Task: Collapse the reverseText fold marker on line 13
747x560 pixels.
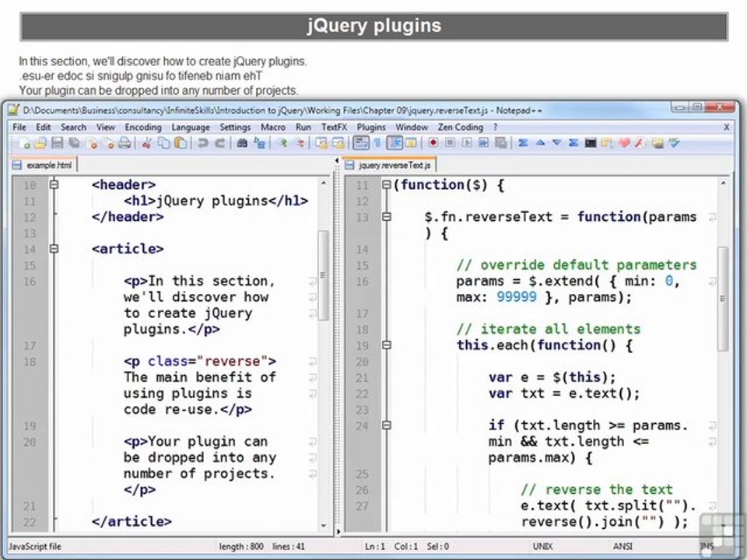Action: click(x=387, y=217)
